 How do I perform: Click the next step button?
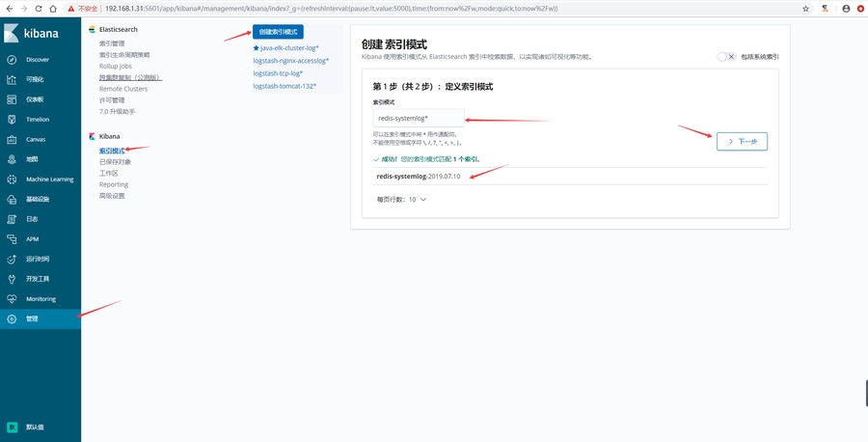click(742, 141)
